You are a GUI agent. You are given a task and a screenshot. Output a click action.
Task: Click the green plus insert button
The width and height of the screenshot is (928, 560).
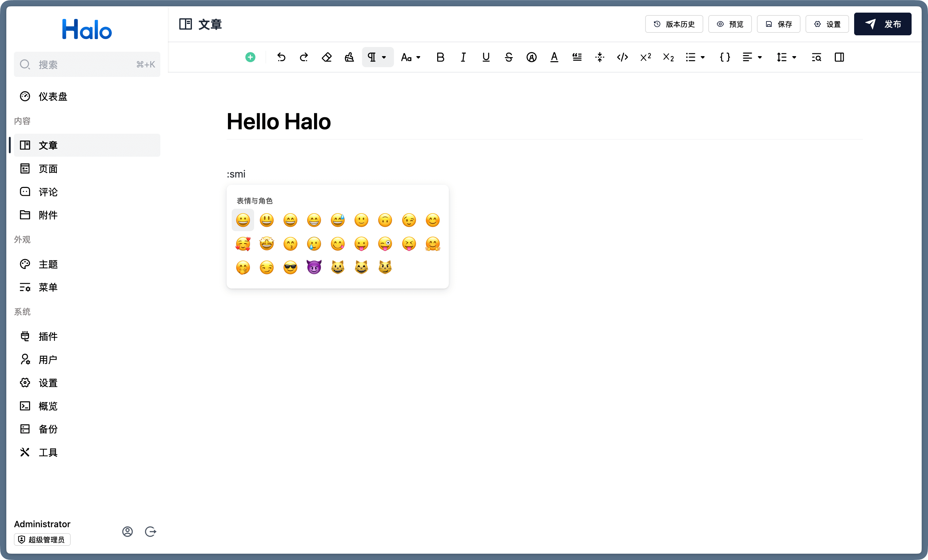250,57
